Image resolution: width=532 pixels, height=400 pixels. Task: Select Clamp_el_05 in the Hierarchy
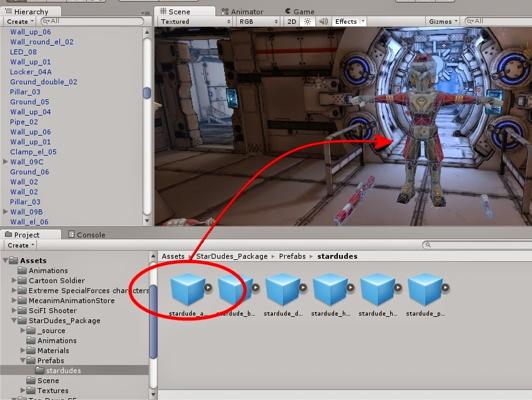click(33, 152)
